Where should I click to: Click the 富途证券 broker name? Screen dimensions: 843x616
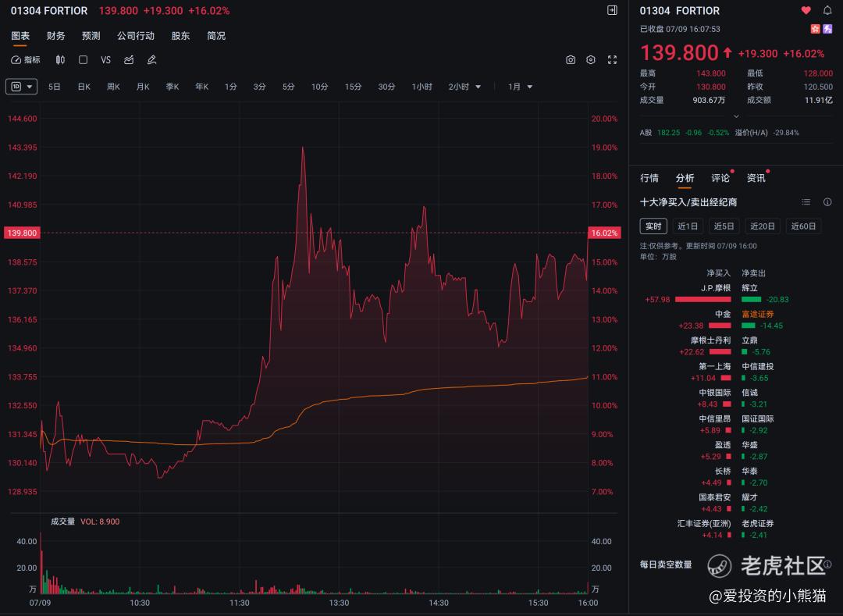point(757,314)
